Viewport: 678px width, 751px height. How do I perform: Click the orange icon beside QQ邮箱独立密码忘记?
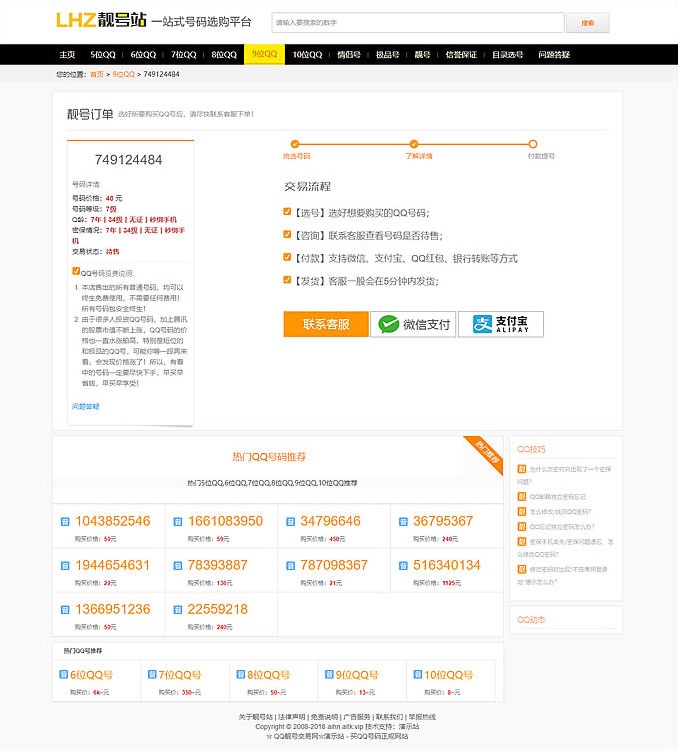tap(522, 496)
